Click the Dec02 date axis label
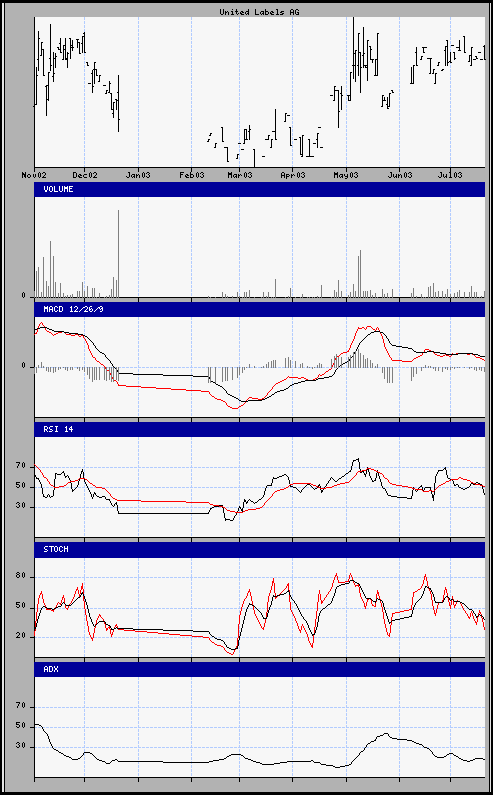The image size is (493, 795). [x=85, y=175]
